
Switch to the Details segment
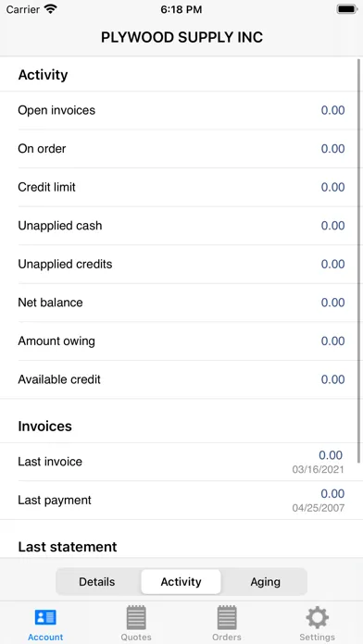coord(97,582)
